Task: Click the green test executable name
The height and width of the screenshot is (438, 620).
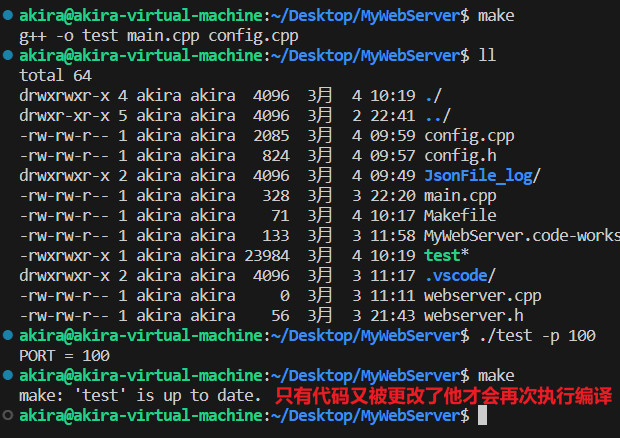Action: [442, 255]
